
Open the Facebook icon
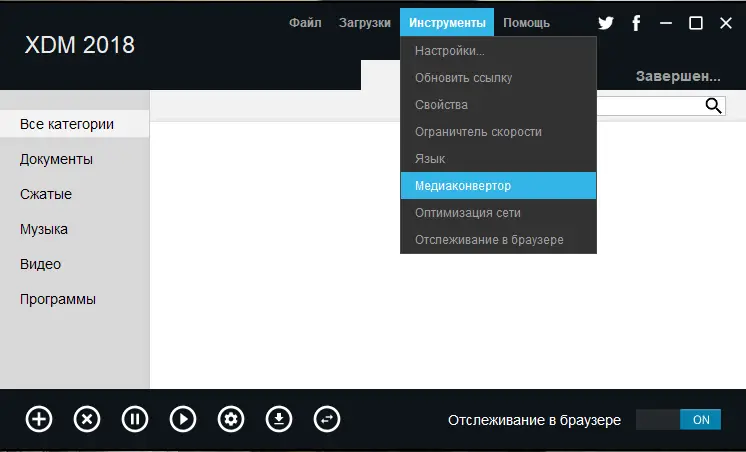636,23
